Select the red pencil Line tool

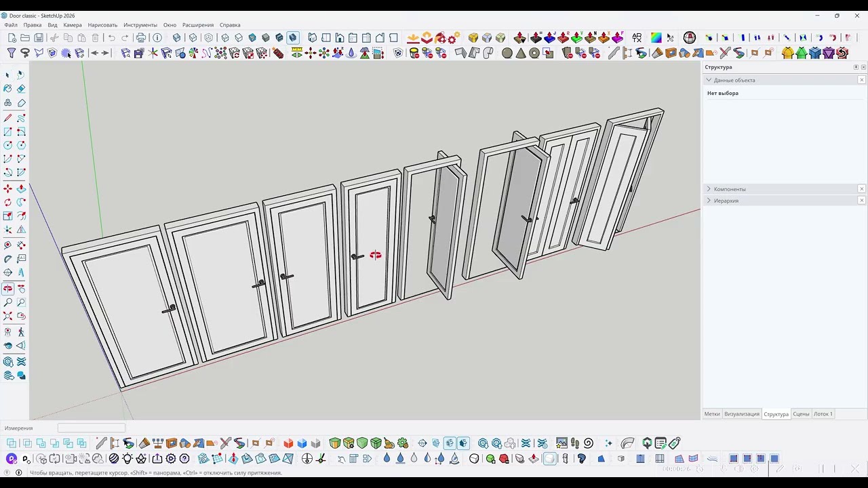pos(7,117)
